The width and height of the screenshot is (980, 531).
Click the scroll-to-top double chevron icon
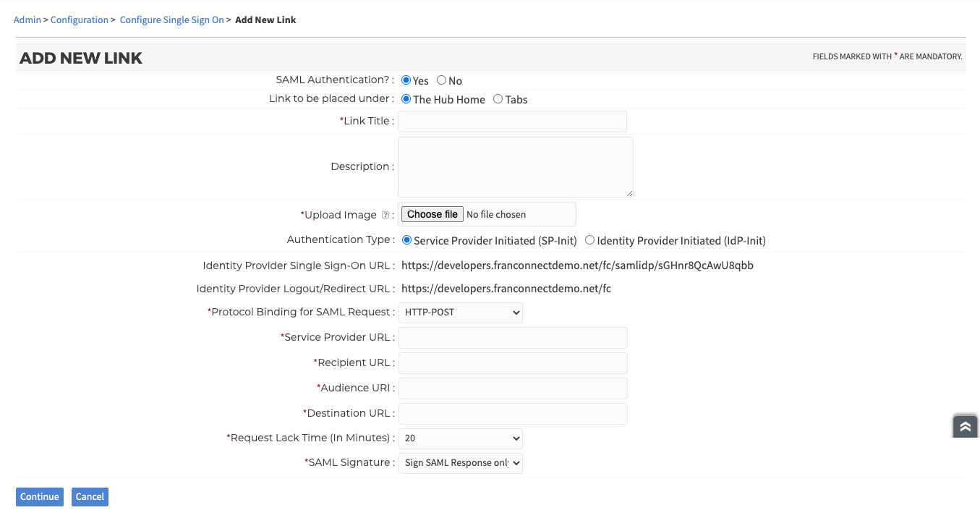tap(965, 427)
